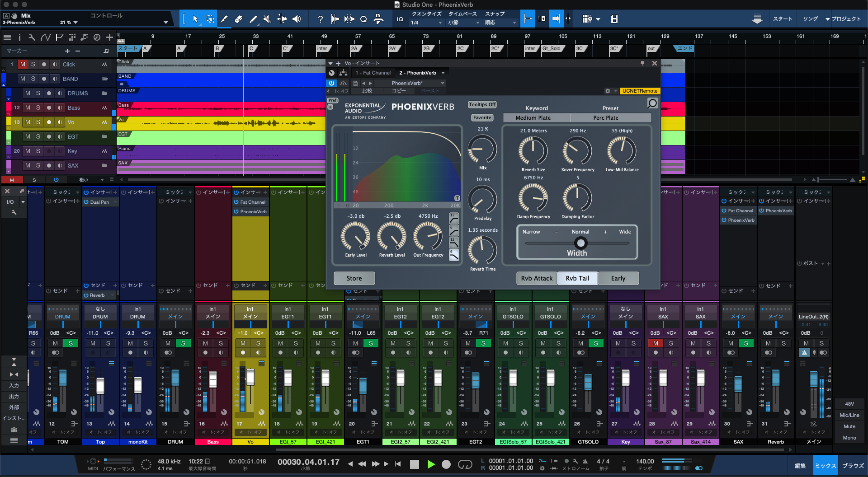Select the Range tool

210,19
